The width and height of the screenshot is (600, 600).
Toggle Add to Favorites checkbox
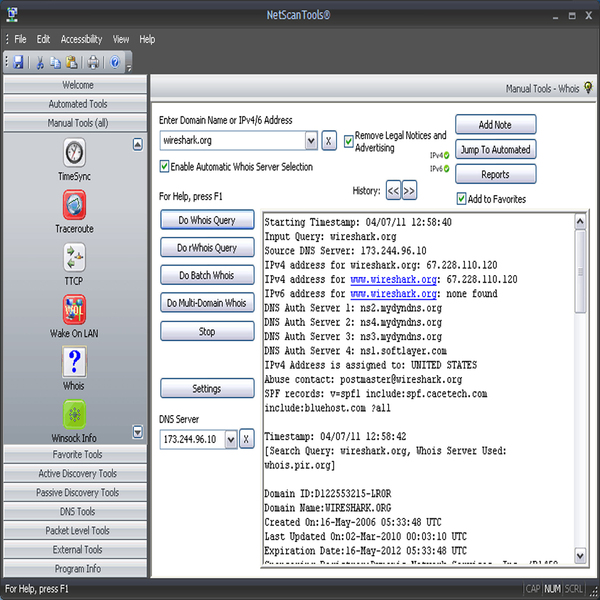click(x=461, y=199)
